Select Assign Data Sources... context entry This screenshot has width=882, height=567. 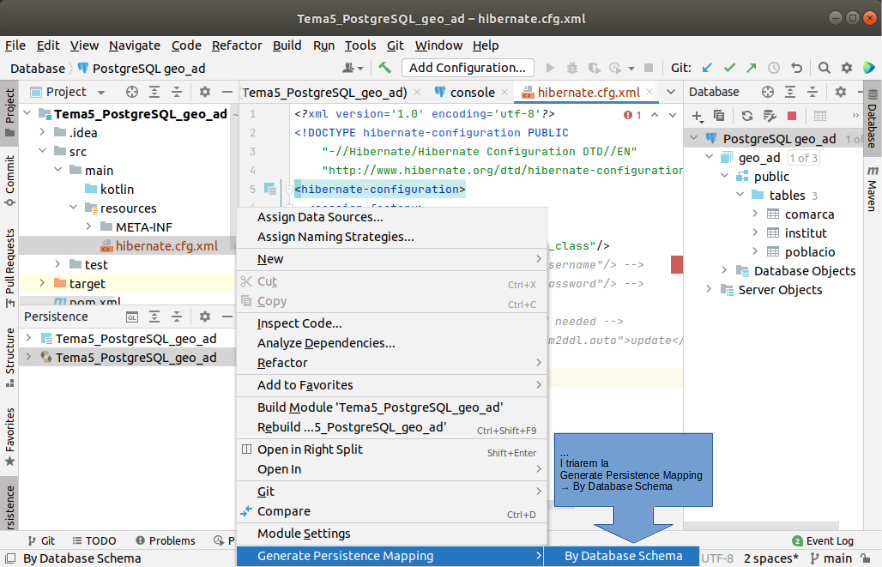392,217
